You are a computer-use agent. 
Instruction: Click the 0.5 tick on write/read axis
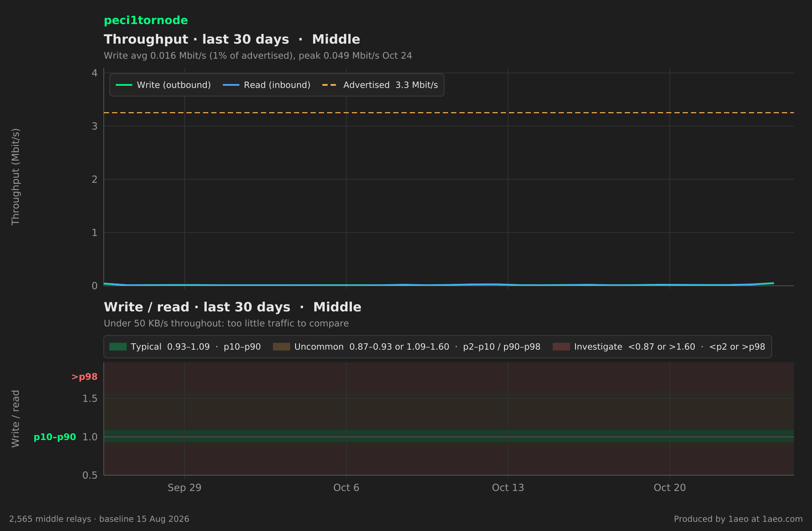click(90, 475)
